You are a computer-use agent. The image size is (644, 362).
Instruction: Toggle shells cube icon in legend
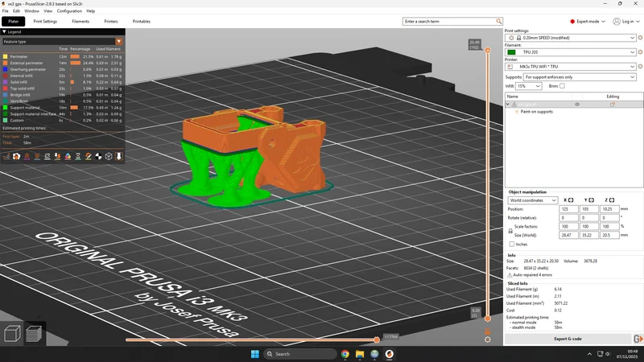[x=109, y=156]
